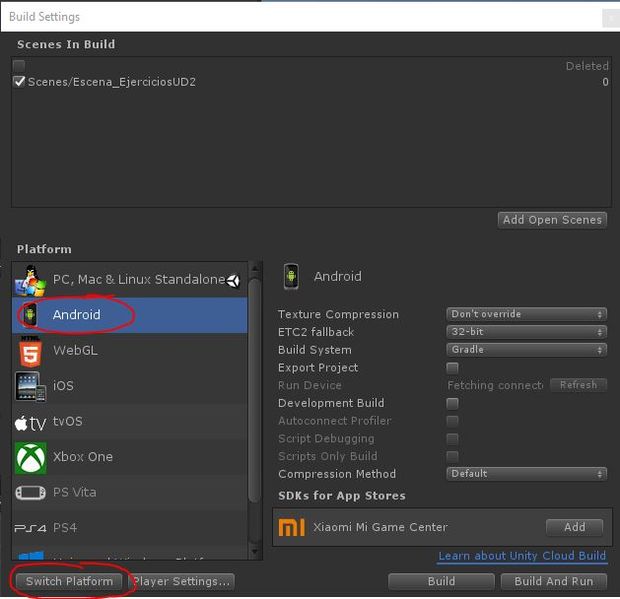Open the Build System Gradle dropdown

[x=526, y=350]
